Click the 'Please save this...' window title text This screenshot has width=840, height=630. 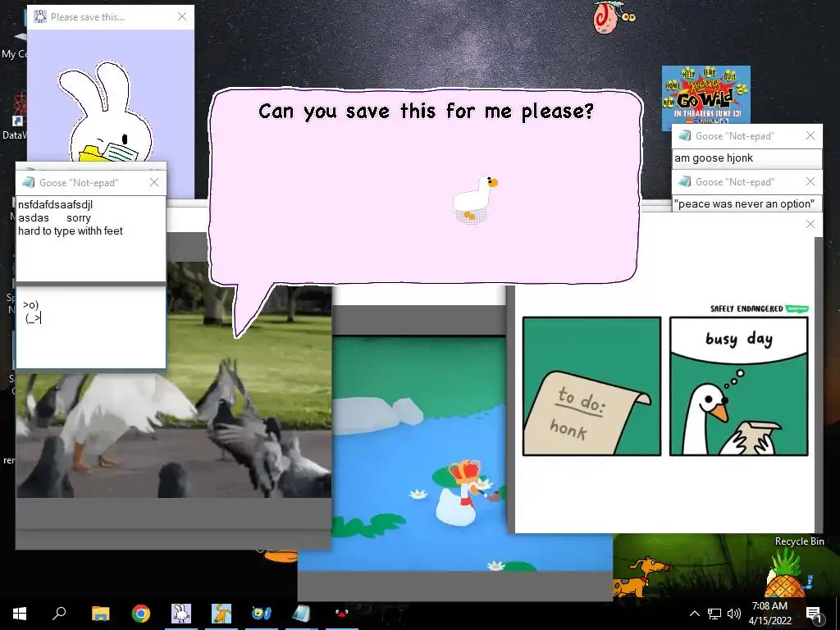[88, 17]
